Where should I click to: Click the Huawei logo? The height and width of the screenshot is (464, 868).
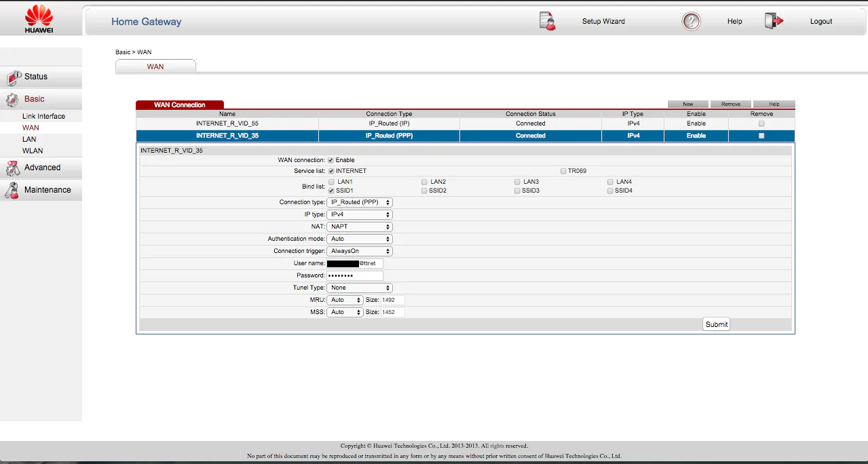tap(39, 18)
